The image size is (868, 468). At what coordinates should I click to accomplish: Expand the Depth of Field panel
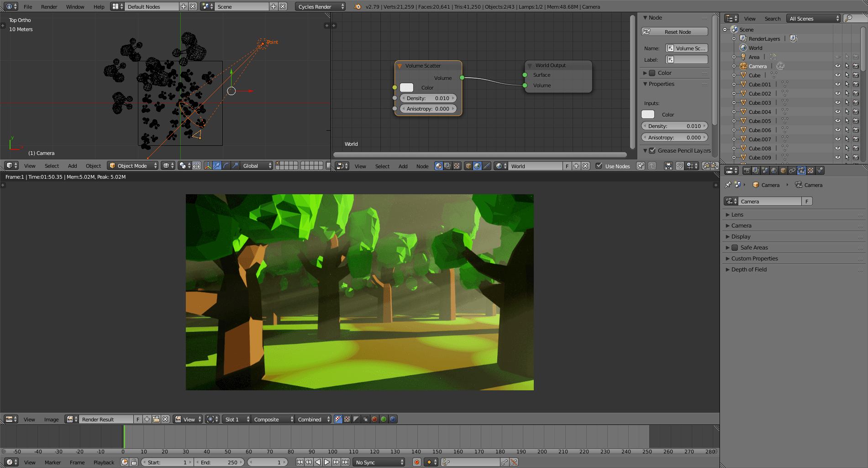click(x=749, y=270)
